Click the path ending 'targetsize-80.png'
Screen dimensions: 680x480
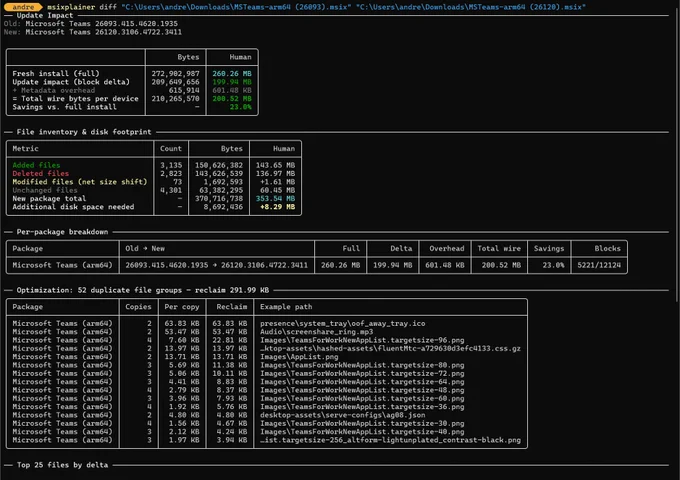[362, 365]
